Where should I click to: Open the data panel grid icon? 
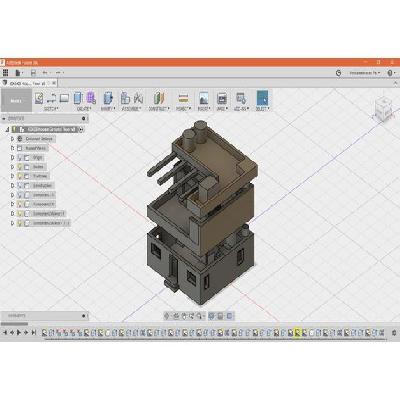(5, 73)
